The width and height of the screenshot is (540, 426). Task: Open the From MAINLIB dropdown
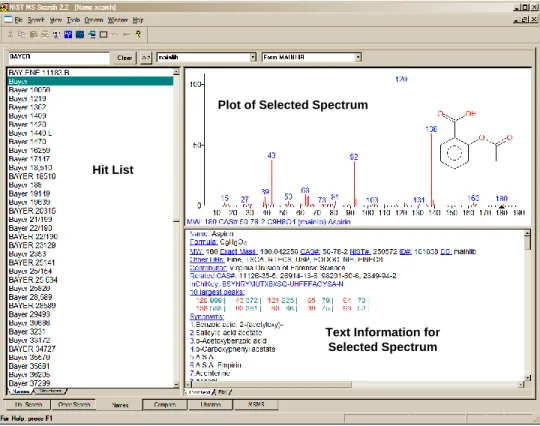(358, 57)
